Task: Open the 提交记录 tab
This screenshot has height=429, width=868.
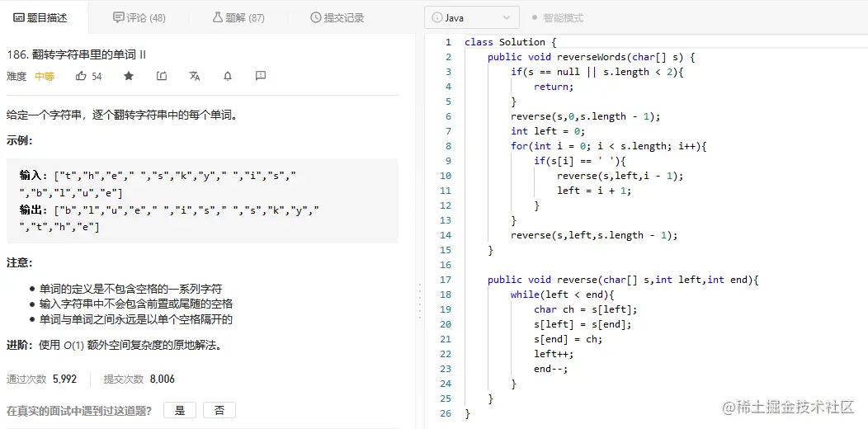Action: tap(337, 17)
